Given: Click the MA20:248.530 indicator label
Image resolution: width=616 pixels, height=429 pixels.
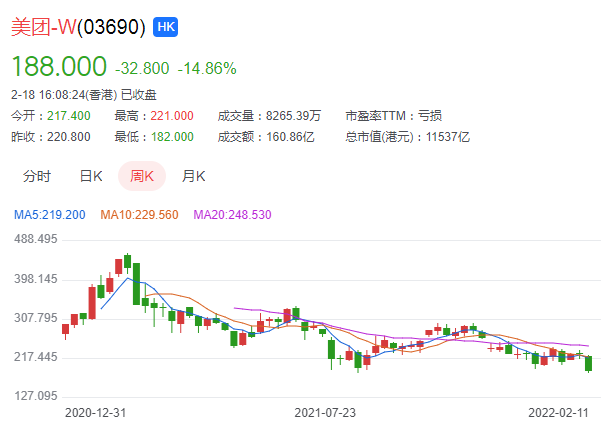Looking at the screenshot, I should coord(233,215).
